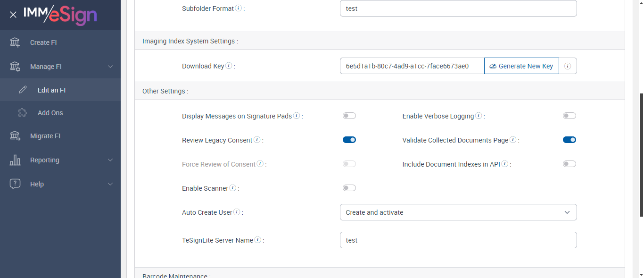Click the Create FI bank icon
Image resolution: width=644 pixels, height=278 pixels.
click(15, 42)
